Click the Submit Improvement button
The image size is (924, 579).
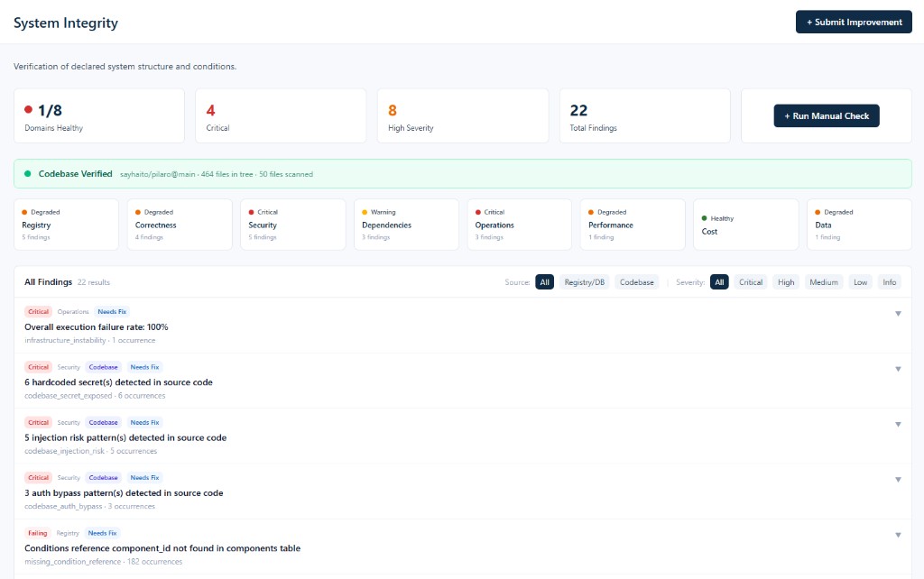pos(854,22)
